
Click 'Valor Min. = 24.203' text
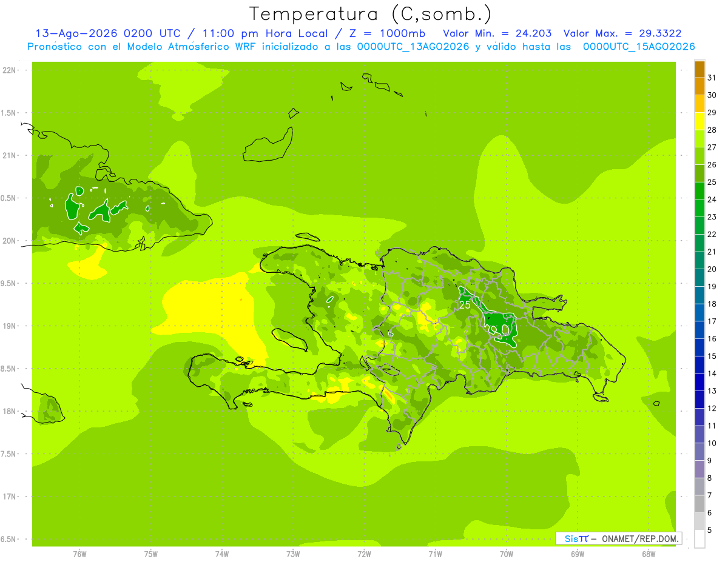pyautogui.click(x=497, y=34)
